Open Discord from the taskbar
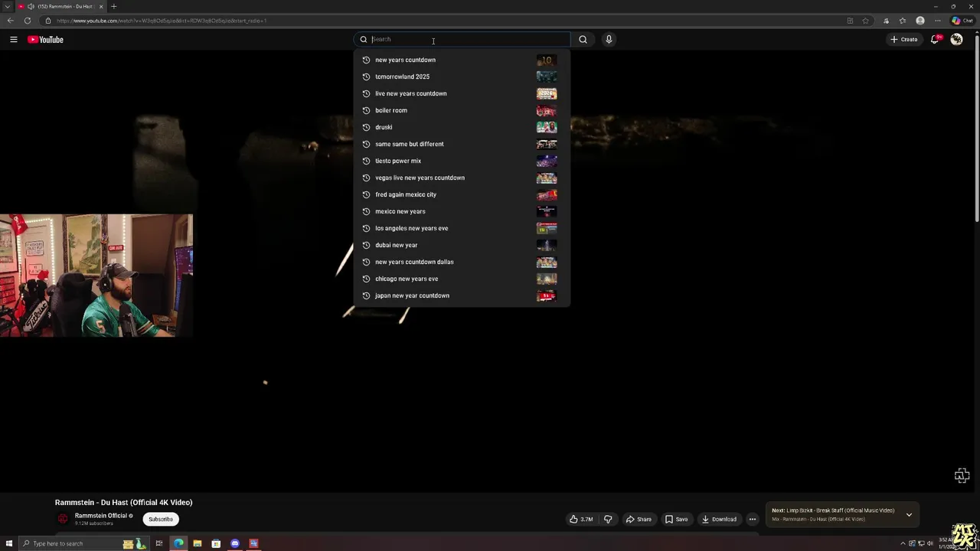The height and width of the screenshot is (551, 980). point(235,543)
